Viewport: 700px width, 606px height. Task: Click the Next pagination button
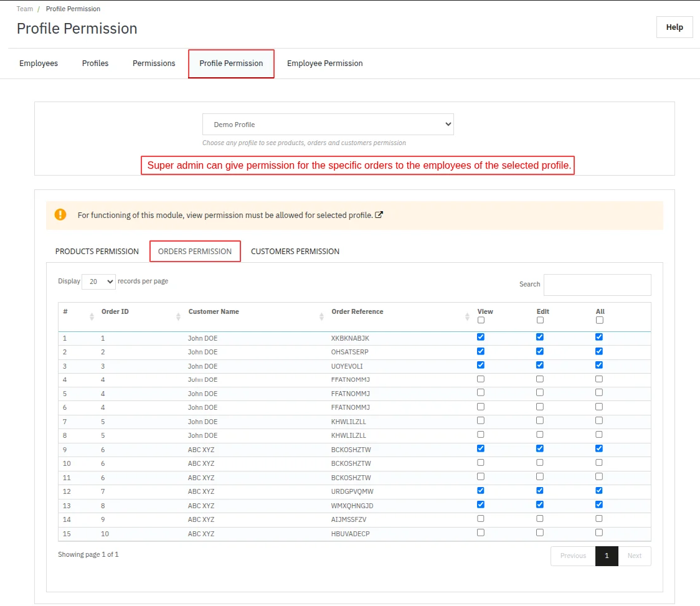point(634,556)
